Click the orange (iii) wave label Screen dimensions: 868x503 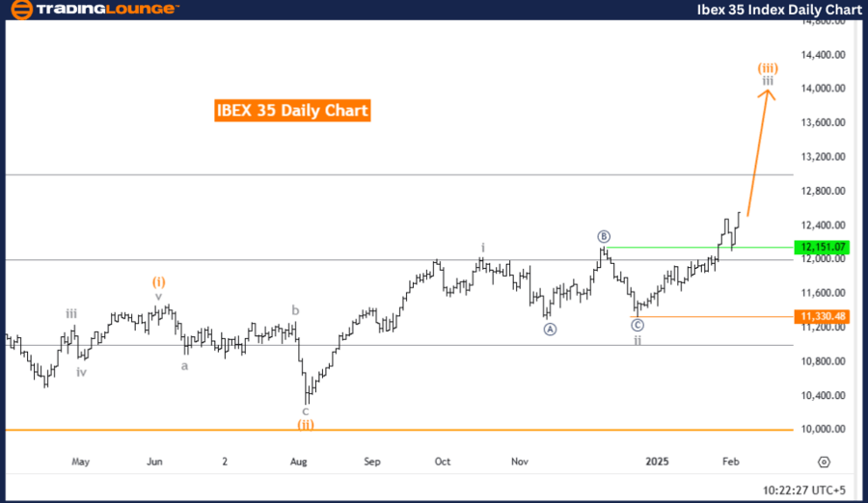[768, 68]
